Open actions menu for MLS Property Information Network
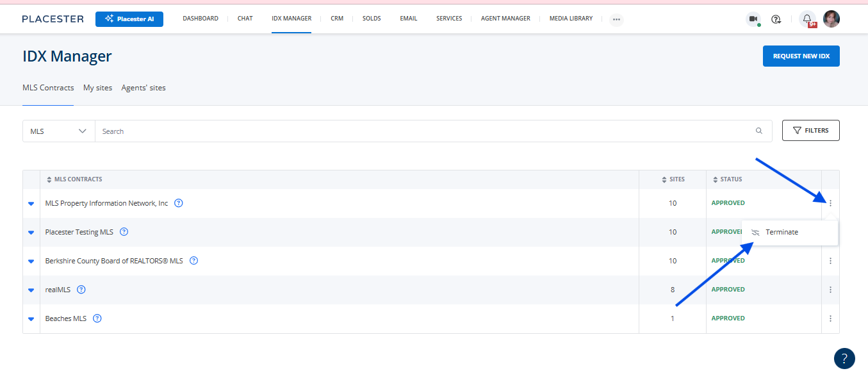This screenshot has width=868, height=380. point(830,203)
